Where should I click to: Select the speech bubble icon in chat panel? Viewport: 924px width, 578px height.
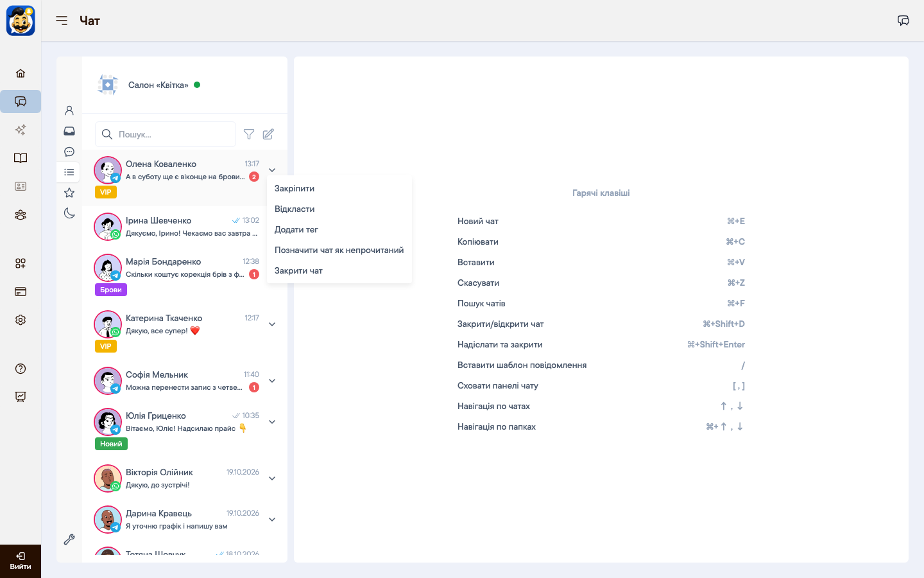click(69, 152)
